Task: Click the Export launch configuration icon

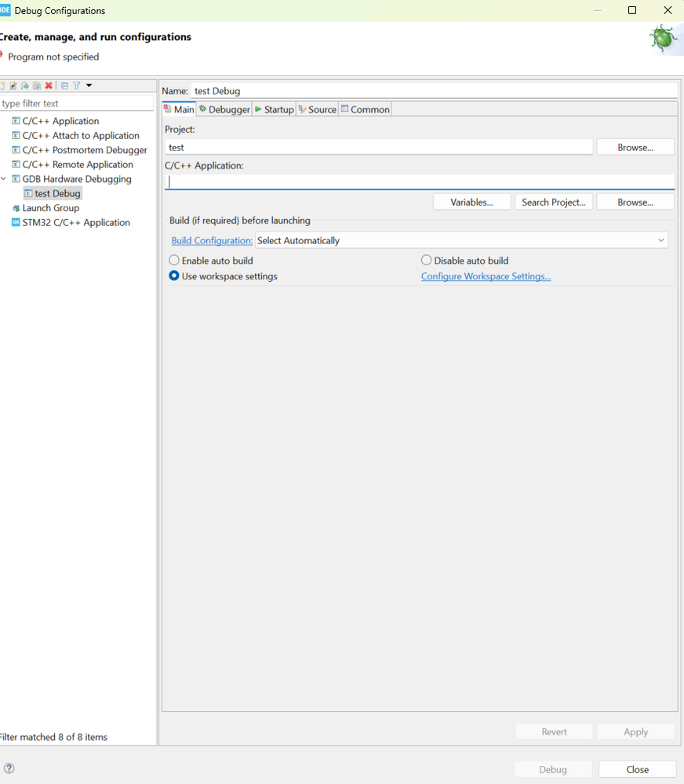Action: point(24,86)
